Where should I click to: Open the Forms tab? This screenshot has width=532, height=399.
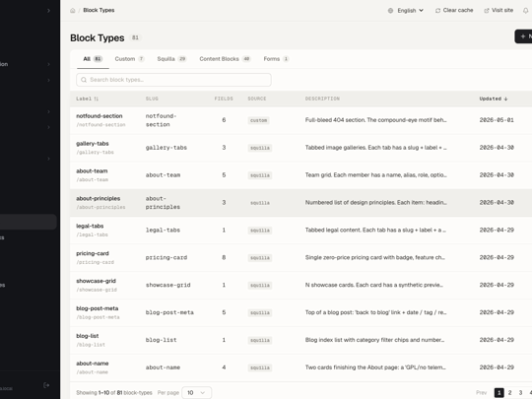click(x=276, y=59)
